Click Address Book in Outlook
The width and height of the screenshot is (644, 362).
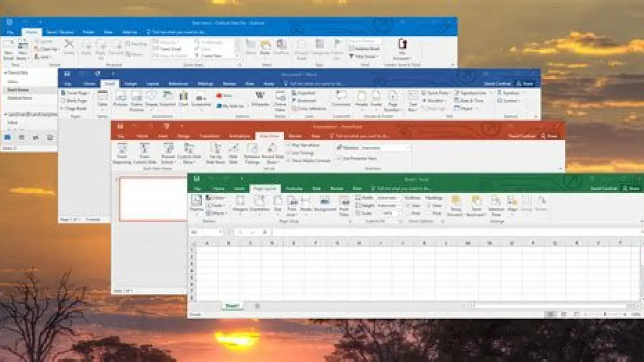[365, 49]
